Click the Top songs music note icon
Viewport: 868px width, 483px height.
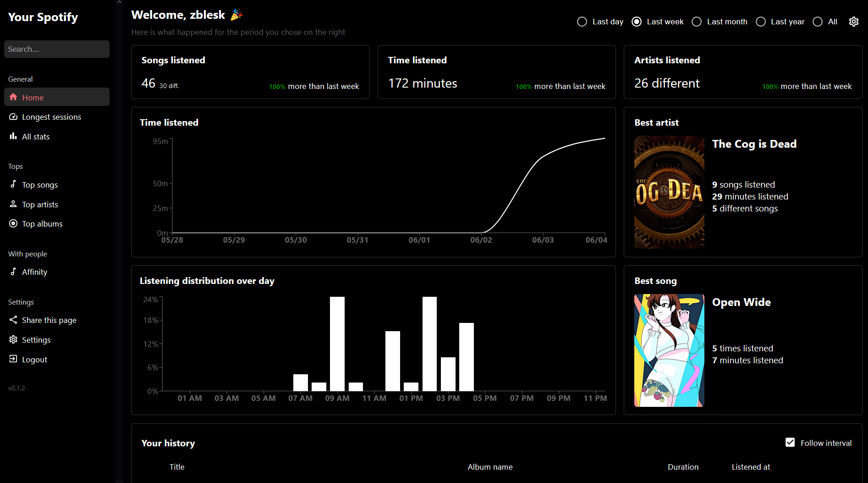point(13,184)
